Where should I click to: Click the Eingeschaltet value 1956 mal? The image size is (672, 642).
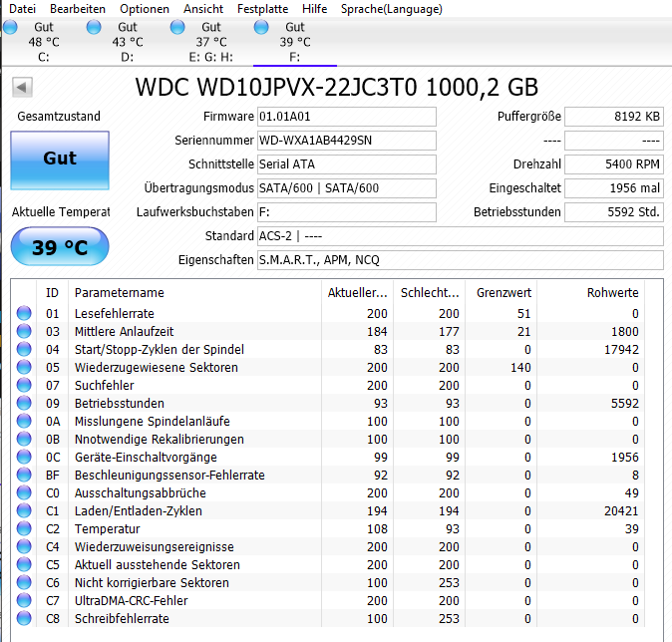tap(614, 188)
